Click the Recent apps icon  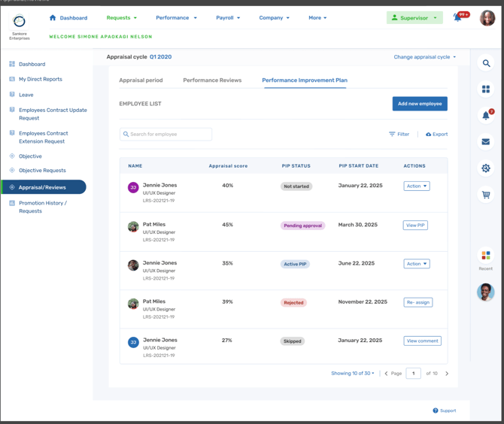[486, 256]
